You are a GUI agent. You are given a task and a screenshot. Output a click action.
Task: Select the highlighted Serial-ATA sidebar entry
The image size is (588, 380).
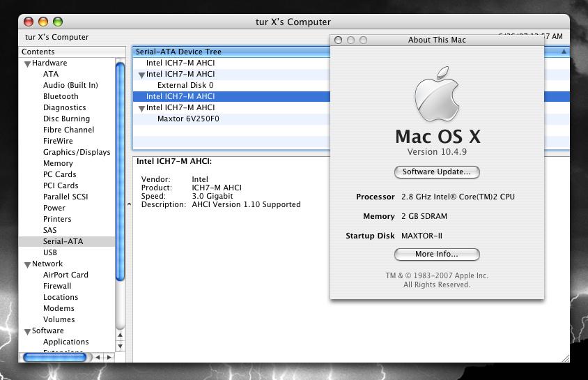click(67, 241)
